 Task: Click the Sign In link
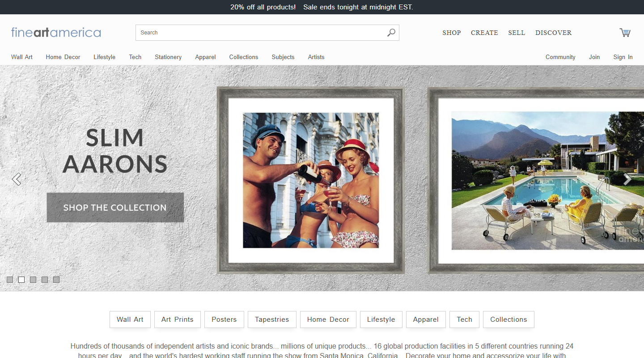click(623, 57)
